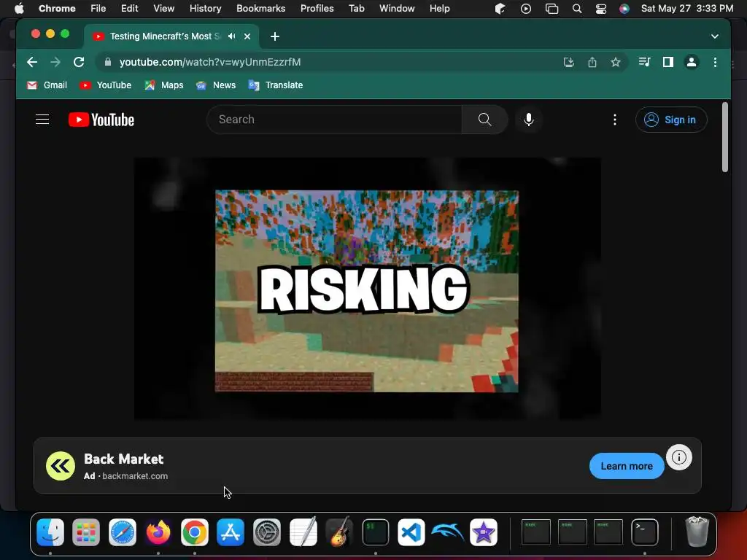747x560 pixels.
Task: Mute tab using speaker icon on tab
Action: [231, 36]
